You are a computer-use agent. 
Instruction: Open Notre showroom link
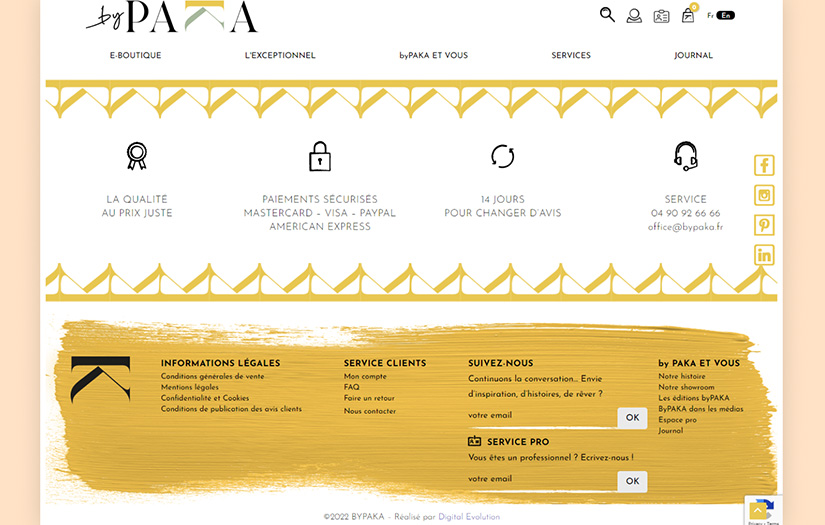pyautogui.click(x=686, y=387)
